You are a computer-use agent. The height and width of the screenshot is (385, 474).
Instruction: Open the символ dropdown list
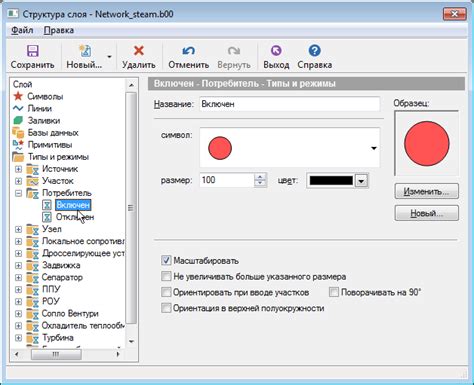coord(374,148)
